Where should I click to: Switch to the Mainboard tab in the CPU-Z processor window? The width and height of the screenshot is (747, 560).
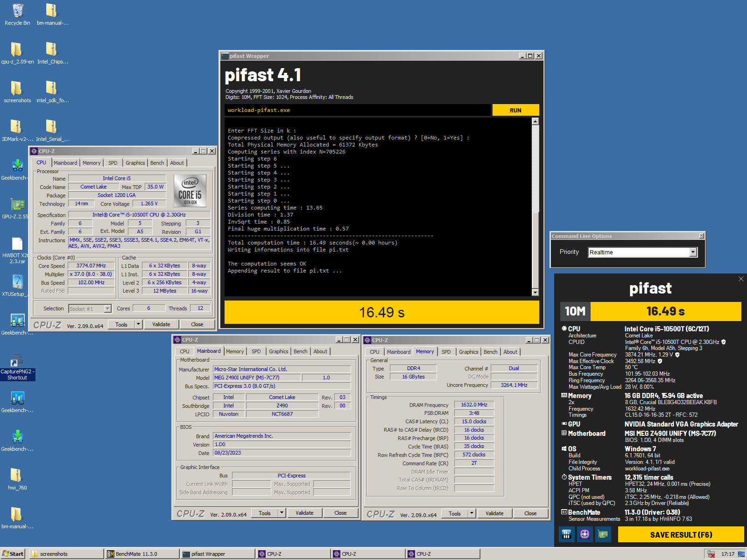pos(65,163)
